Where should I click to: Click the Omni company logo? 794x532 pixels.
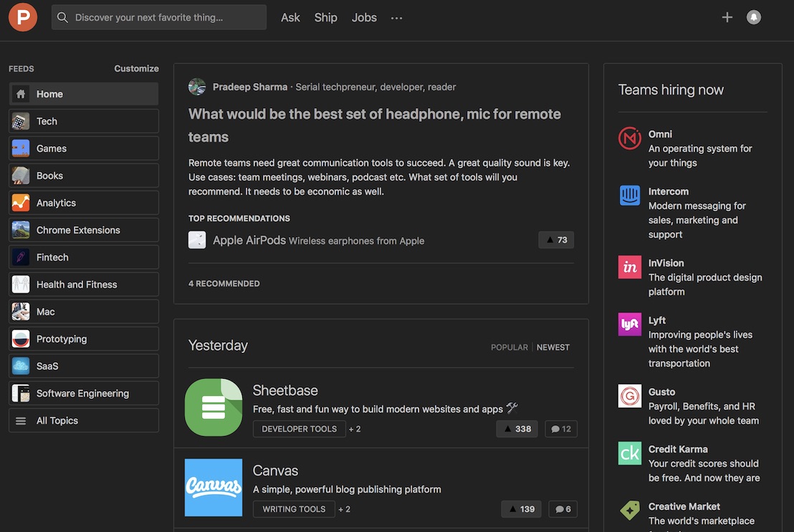click(629, 138)
